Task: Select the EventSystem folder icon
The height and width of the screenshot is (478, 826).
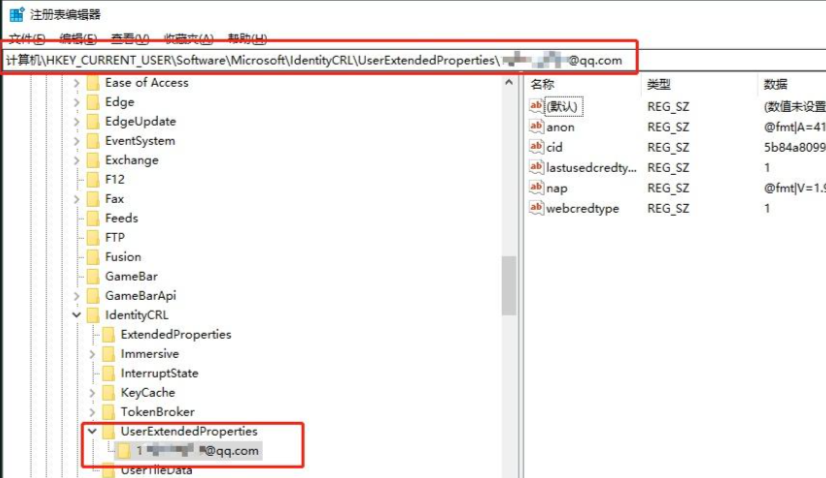Action: pyautogui.click(x=93, y=141)
